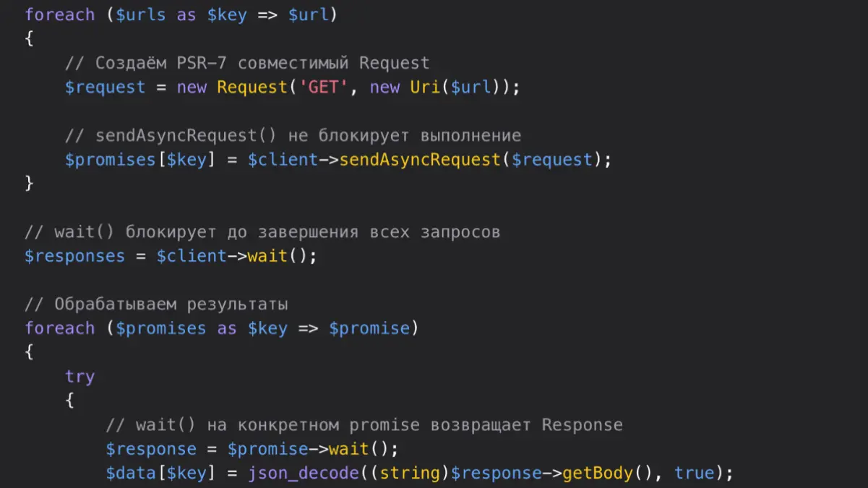Image resolution: width=868 pixels, height=488 pixels.
Task: Select the $urls variable in the loop header
Action: 142,14
